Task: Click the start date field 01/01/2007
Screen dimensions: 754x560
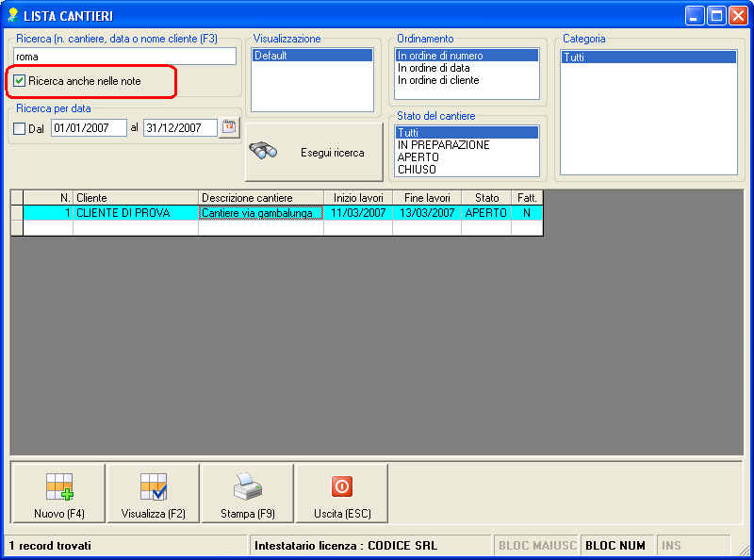Action: [x=89, y=128]
